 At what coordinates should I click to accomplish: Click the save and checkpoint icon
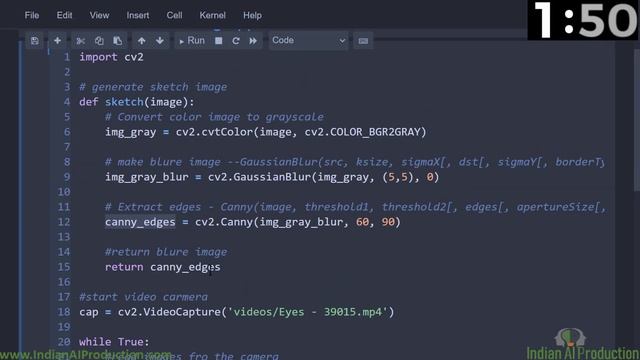(x=35, y=40)
